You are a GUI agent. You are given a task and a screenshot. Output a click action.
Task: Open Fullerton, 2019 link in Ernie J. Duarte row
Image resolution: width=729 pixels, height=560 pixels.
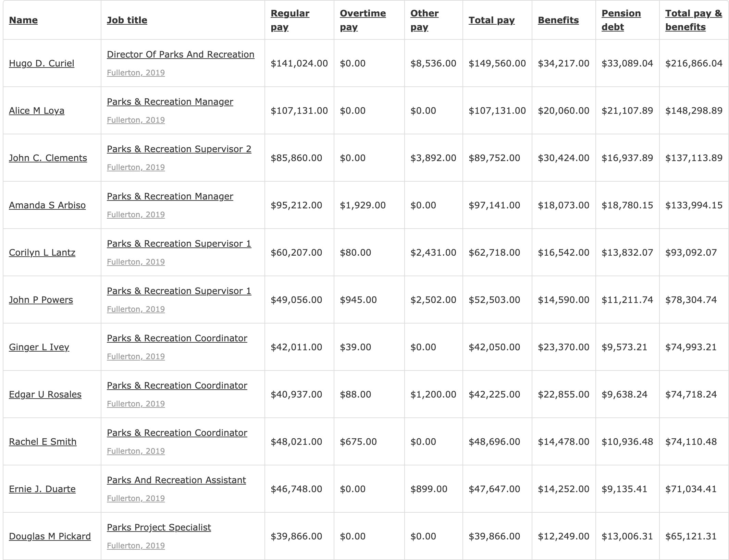pos(136,498)
